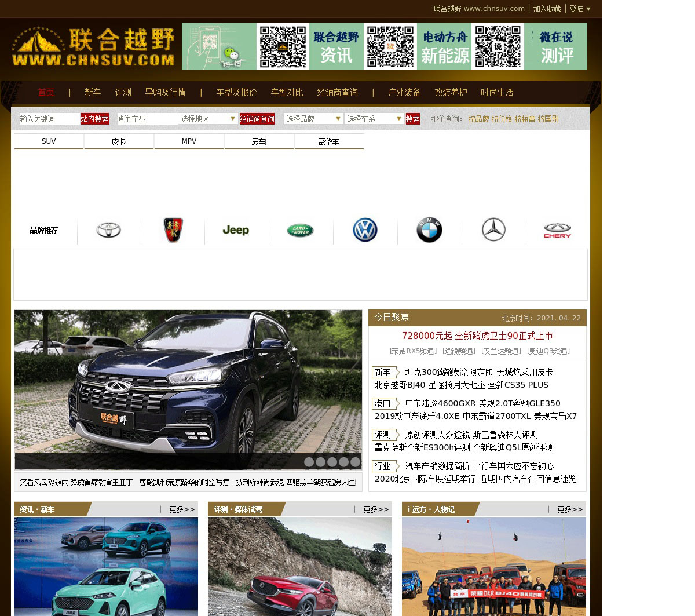Select the Chery brand logo
The height and width of the screenshot is (616, 695).
pyautogui.click(x=557, y=231)
